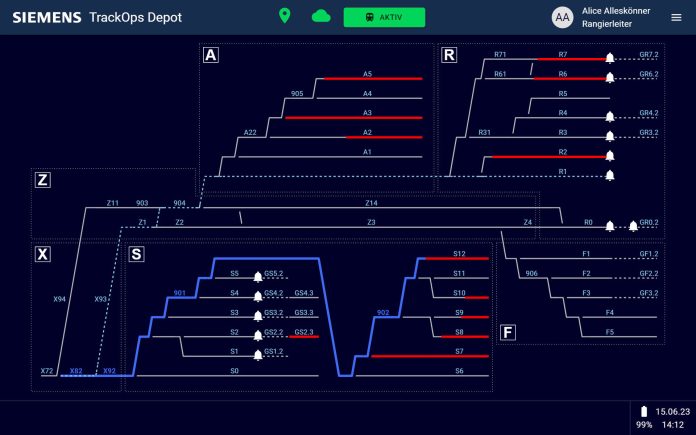Select zone label A

pos(211,55)
